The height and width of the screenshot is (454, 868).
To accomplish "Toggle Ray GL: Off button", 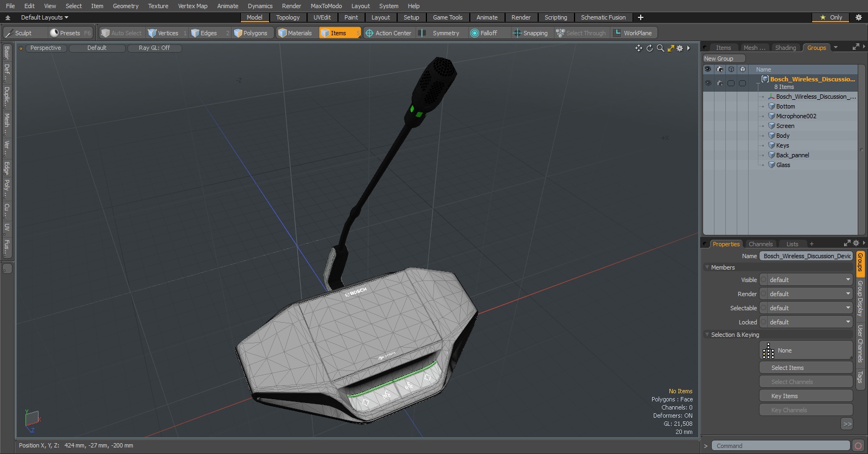I will coord(155,48).
